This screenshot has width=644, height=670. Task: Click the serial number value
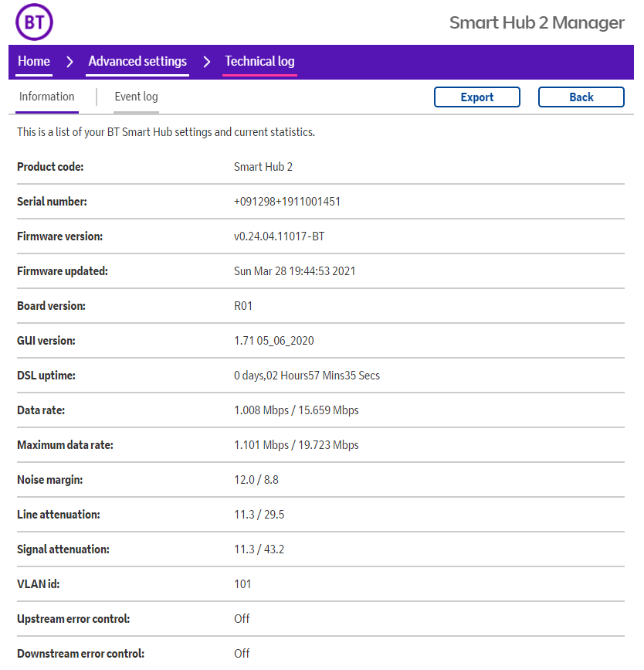click(x=287, y=202)
